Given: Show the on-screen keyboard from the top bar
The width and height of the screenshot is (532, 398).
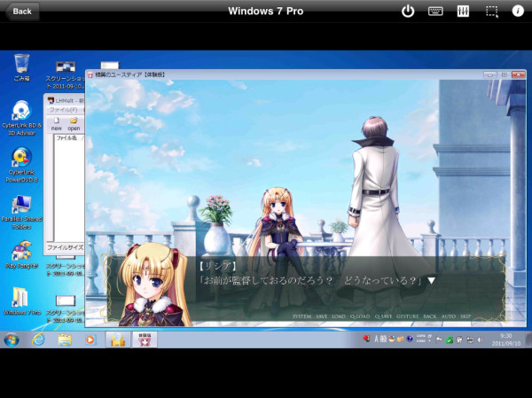Looking at the screenshot, I should [435, 12].
